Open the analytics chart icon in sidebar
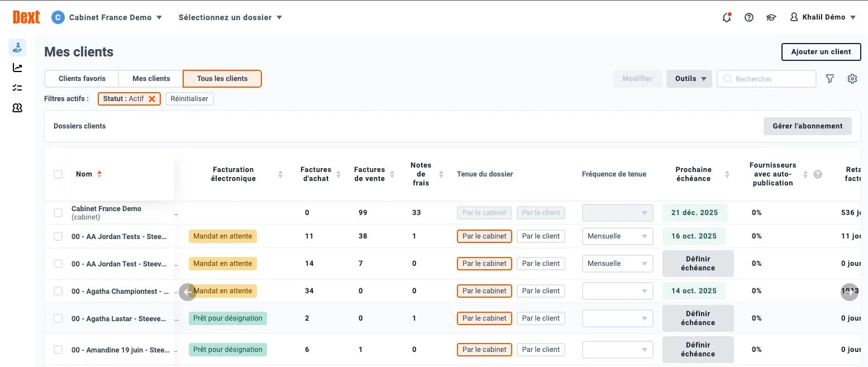The height and width of the screenshot is (367, 868). pos(17,67)
